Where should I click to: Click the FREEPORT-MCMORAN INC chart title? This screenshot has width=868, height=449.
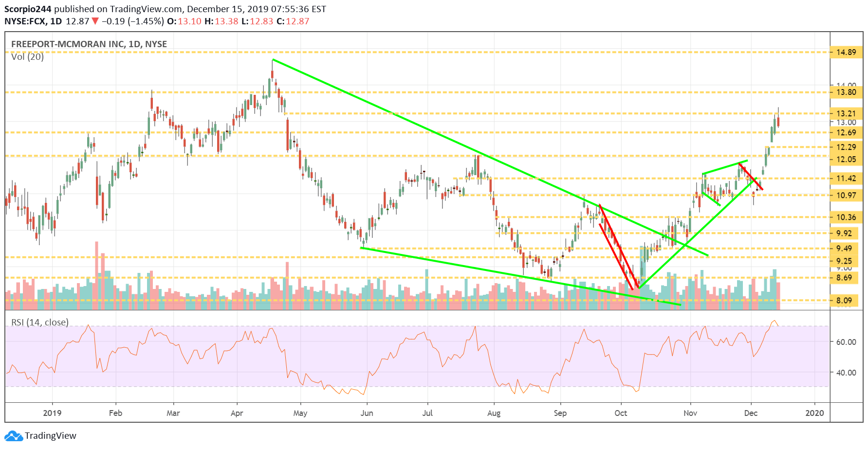tap(89, 44)
